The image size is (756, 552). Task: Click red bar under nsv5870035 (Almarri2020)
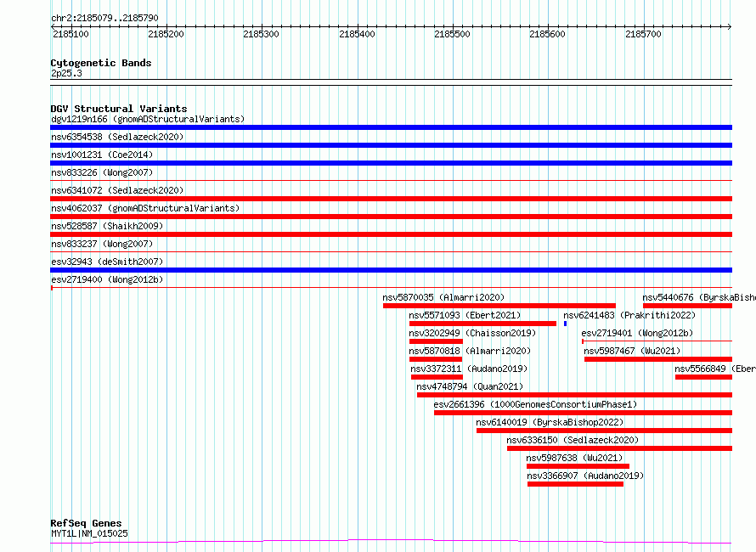pyautogui.click(x=499, y=306)
